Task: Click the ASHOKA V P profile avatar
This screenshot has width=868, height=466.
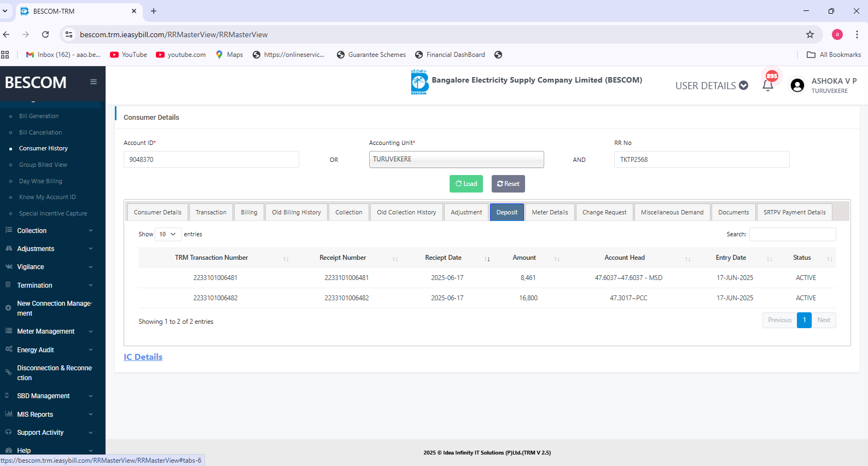Action: click(797, 85)
